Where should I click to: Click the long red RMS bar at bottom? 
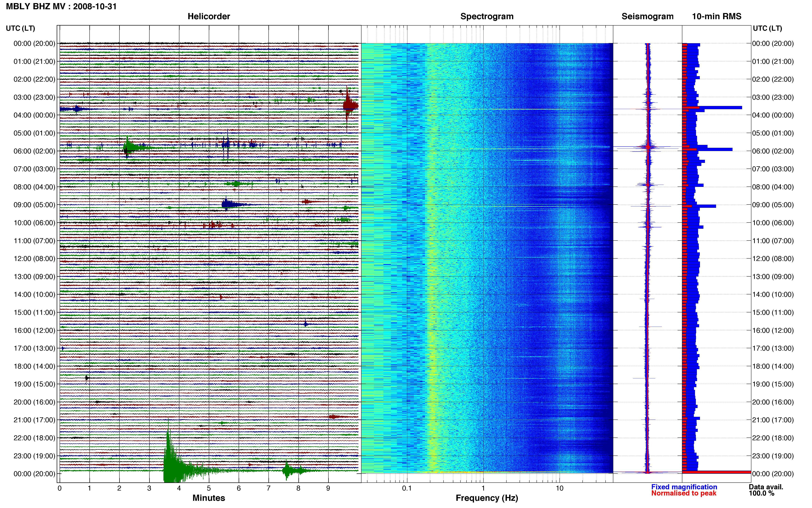pos(716,472)
